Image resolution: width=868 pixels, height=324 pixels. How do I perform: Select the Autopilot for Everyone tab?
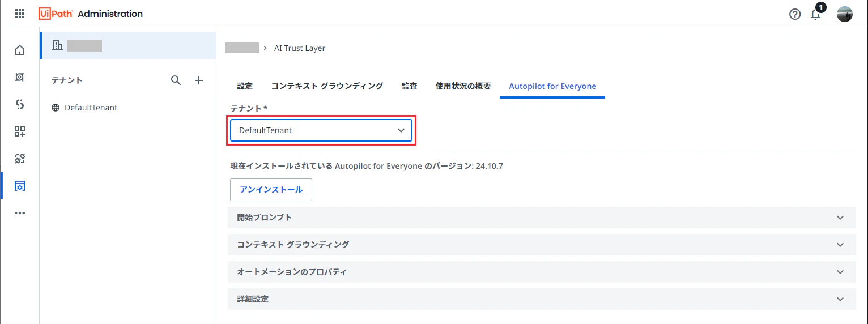tap(552, 86)
